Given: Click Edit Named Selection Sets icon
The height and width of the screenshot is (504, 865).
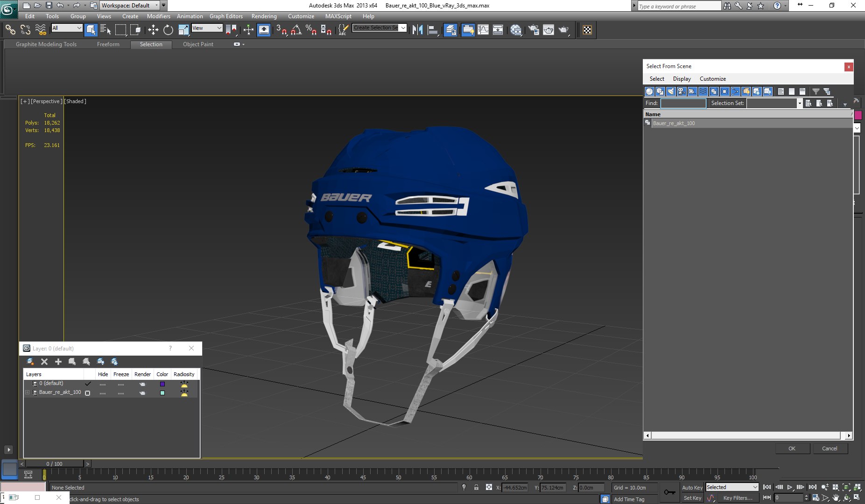Looking at the screenshot, I should (343, 30).
